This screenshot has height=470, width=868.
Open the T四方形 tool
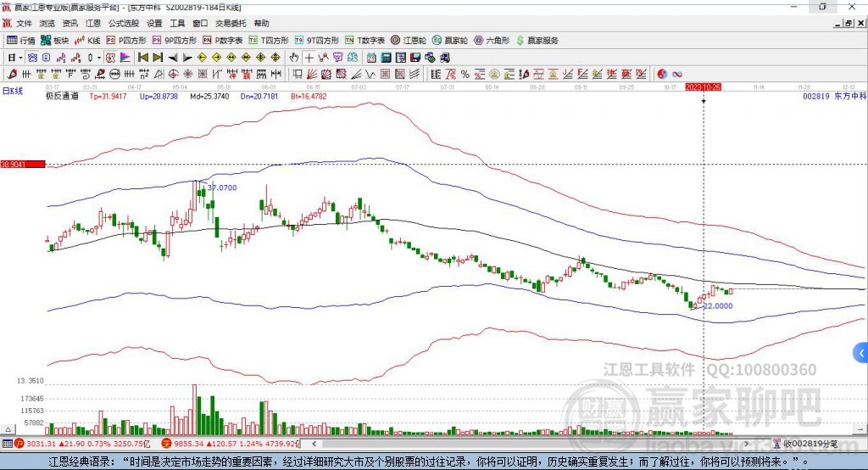point(269,41)
